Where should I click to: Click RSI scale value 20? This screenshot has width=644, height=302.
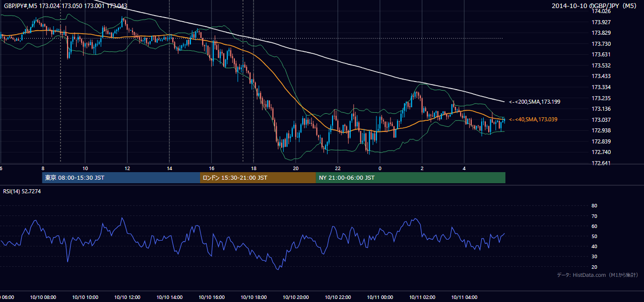(594, 267)
